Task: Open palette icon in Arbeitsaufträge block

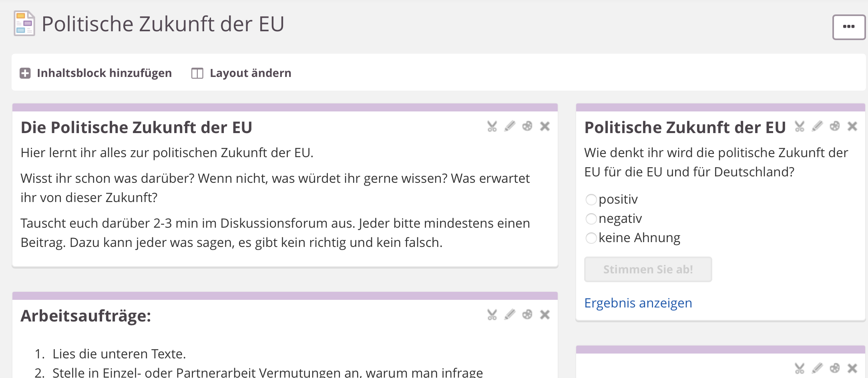Action: (527, 315)
